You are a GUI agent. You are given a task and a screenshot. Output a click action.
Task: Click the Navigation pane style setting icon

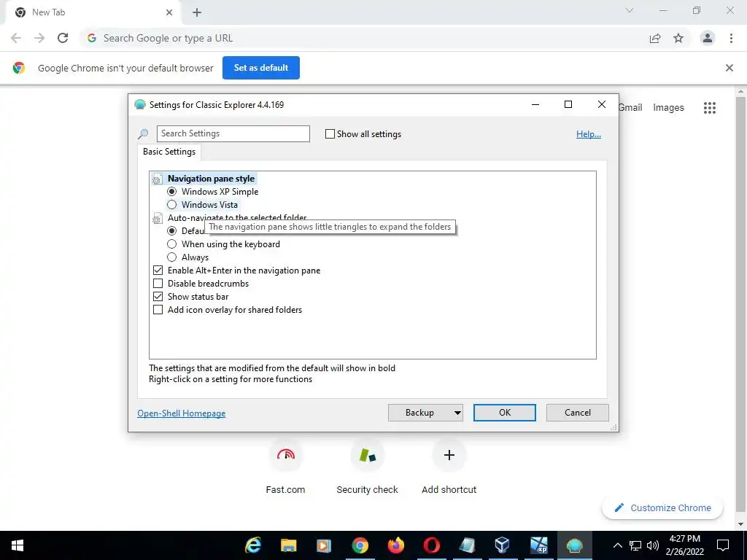(157, 179)
